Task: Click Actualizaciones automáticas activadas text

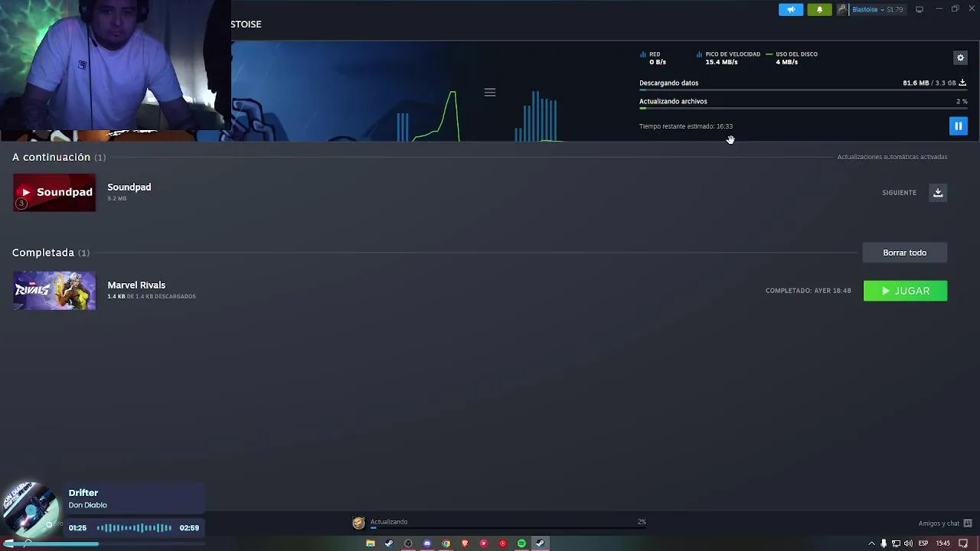Action: click(x=892, y=157)
